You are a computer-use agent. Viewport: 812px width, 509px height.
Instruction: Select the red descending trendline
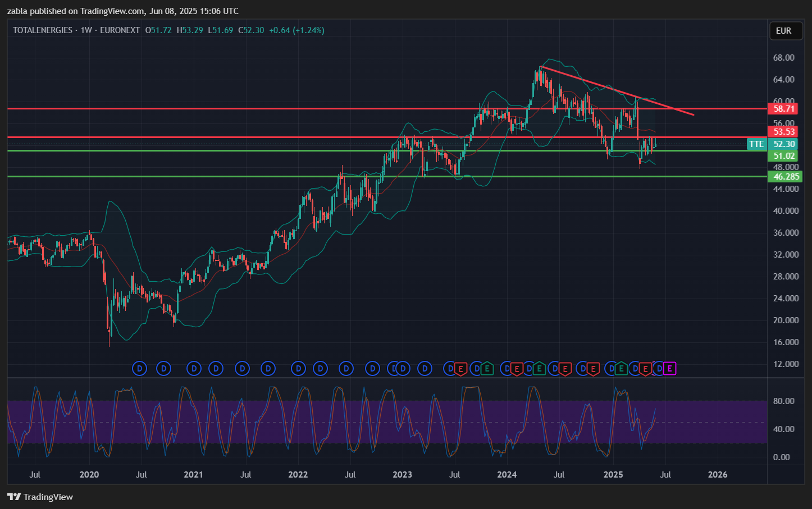tap(618, 91)
